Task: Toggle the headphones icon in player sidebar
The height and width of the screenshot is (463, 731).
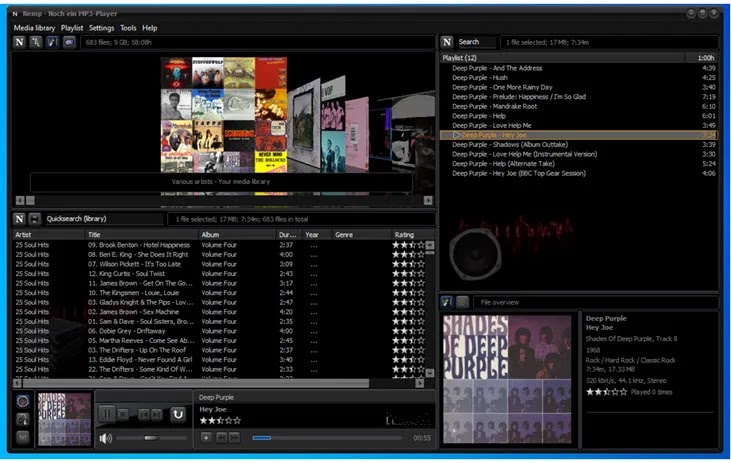Action: coord(22,420)
